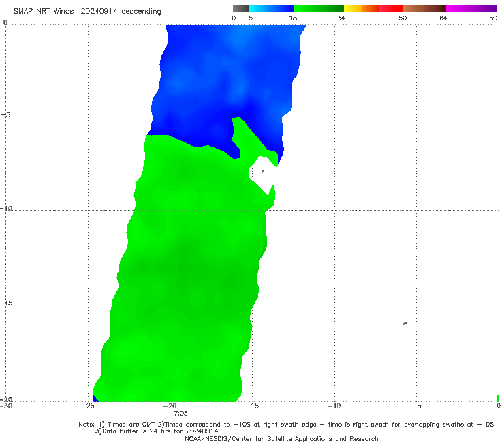Click the '18' label under the color scale
This screenshot has width=504, height=443.
(293, 18)
